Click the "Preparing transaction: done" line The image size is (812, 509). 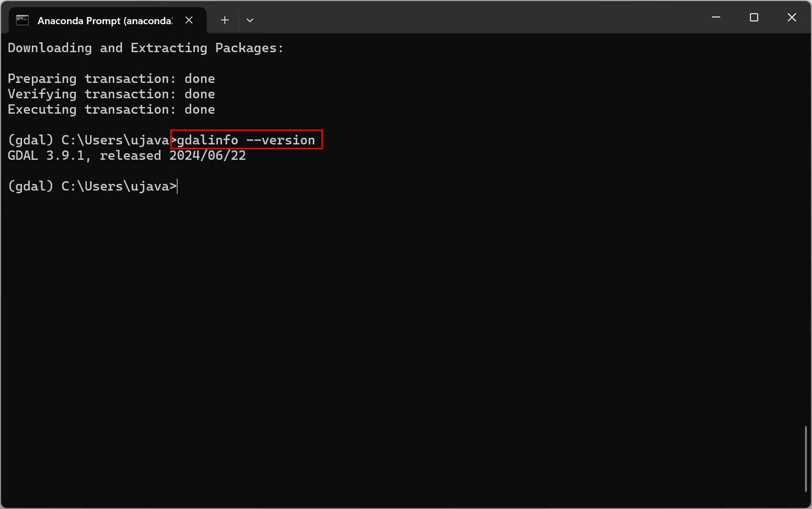click(x=111, y=79)
